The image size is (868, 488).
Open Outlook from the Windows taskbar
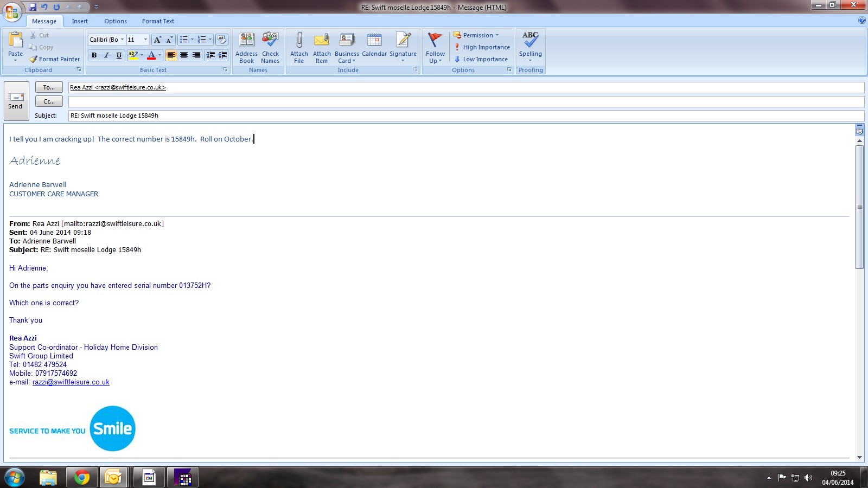114,478
